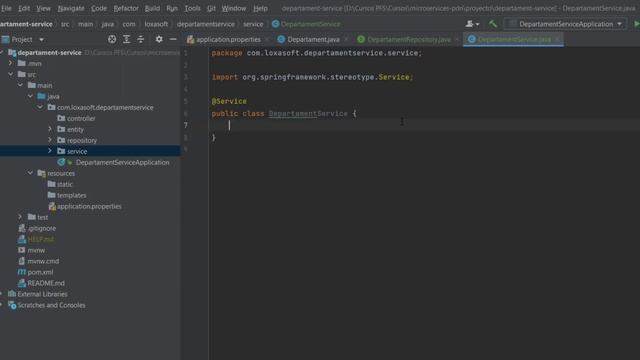This screenshot has width=640, height=360.
Task: Click departamentservice in navigation breadcrumb
Action: (205, 24)
